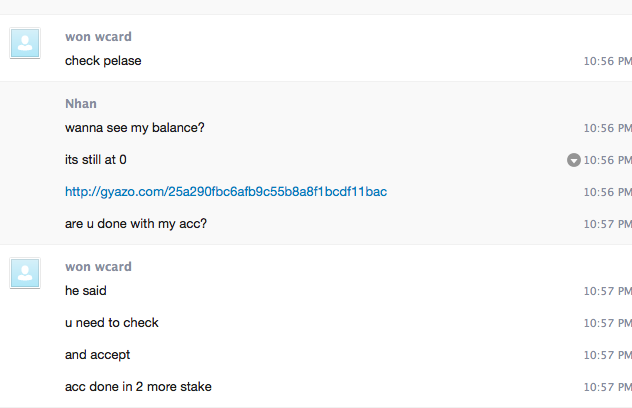Select message "acc done in 2 more stake"
632x408 pixels.
138,387
